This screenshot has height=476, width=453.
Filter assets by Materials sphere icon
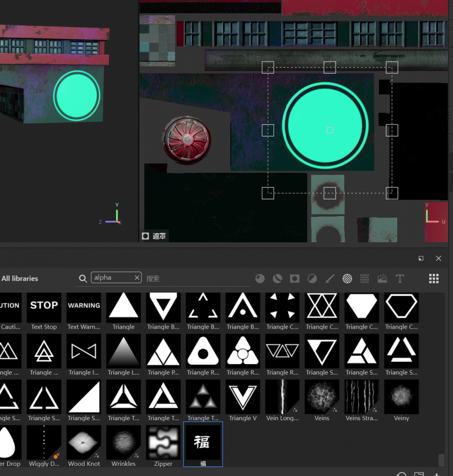point(260,278)
